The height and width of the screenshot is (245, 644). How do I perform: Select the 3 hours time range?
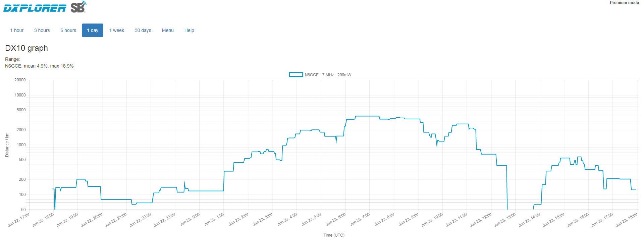42,30
